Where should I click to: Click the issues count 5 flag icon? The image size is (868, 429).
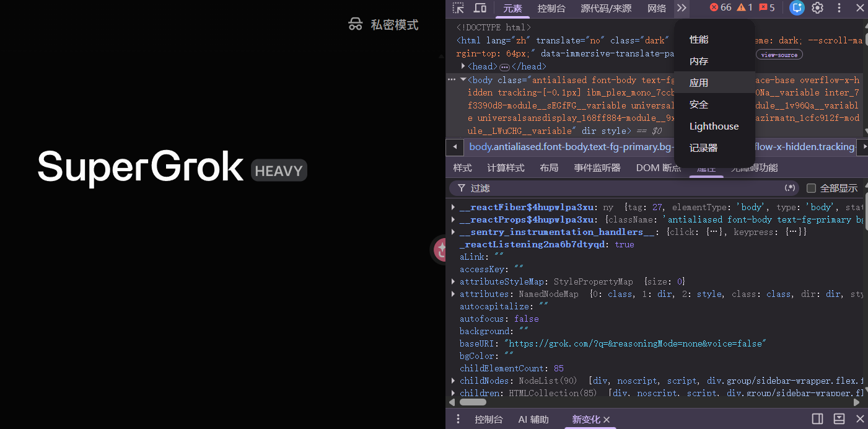767,7
